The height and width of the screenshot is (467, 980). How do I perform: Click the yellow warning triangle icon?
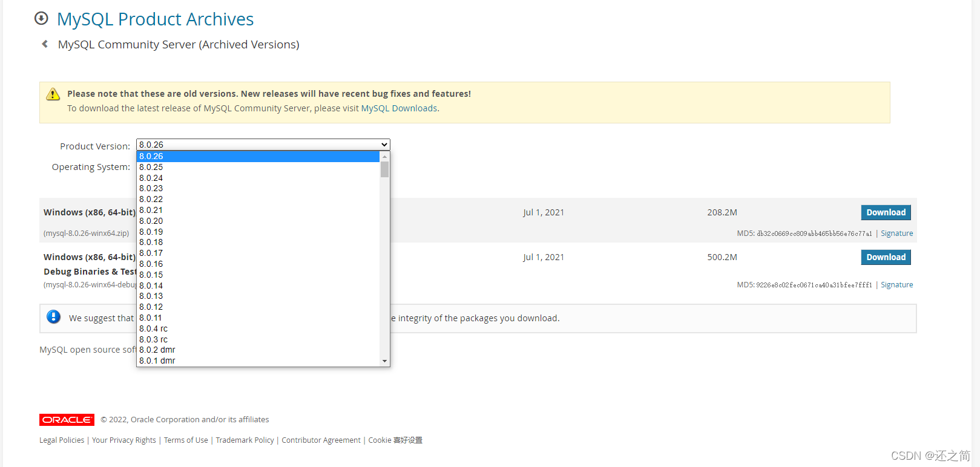point(53,94)
